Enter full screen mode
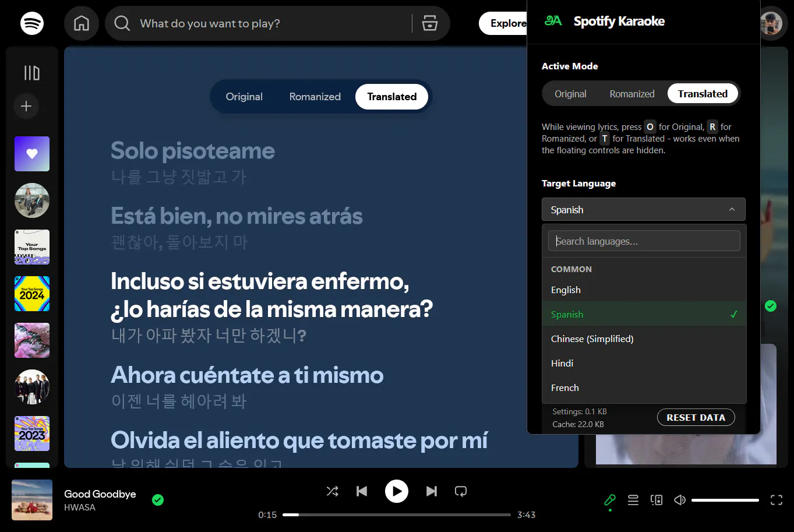Screen dimensions: 794x532 point(777,500)
